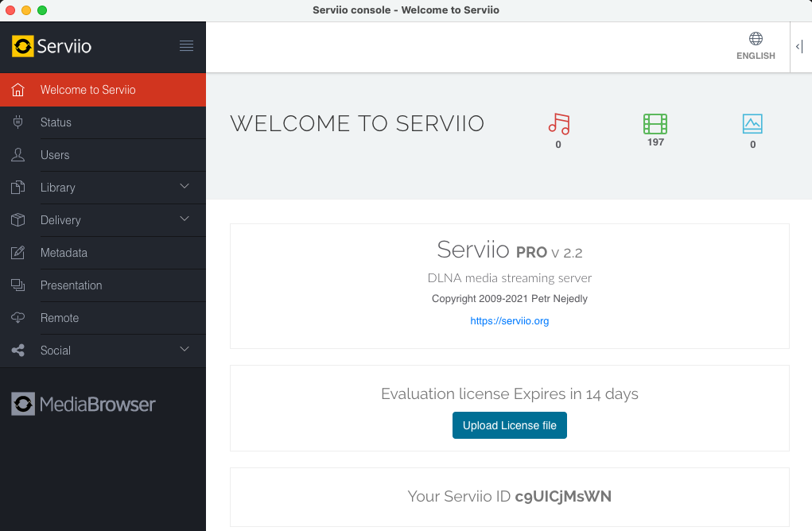This screenshot has width=812, height=531.
Task: Open the Welcome to Serviio page
Action: point(103,90)
